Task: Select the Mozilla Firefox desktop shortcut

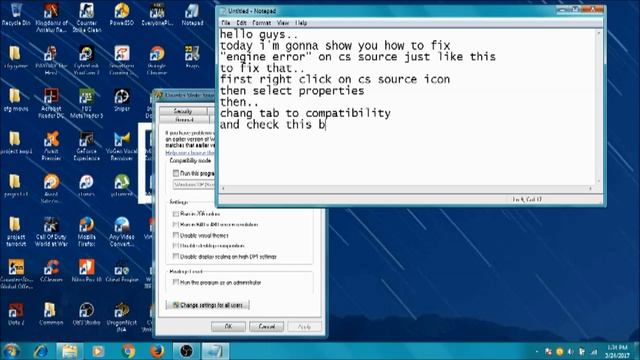Action: pos(87,231)
